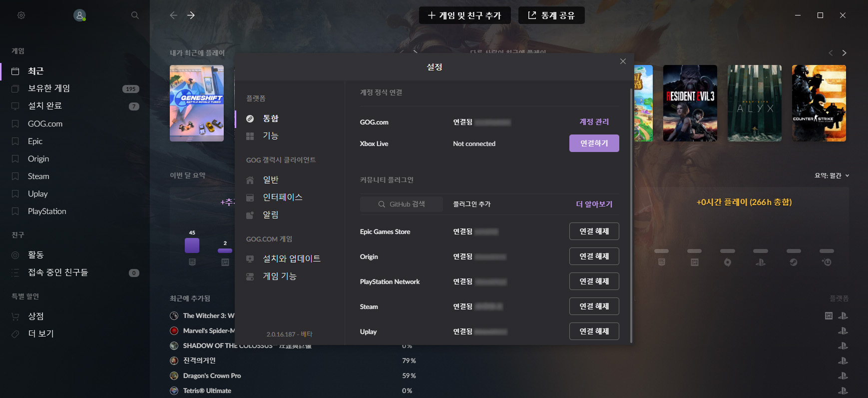Viewport: 868px width, 398px height.
Task: Click the 설치와 업데이트 icon
Action: click(x=250, y=259)
